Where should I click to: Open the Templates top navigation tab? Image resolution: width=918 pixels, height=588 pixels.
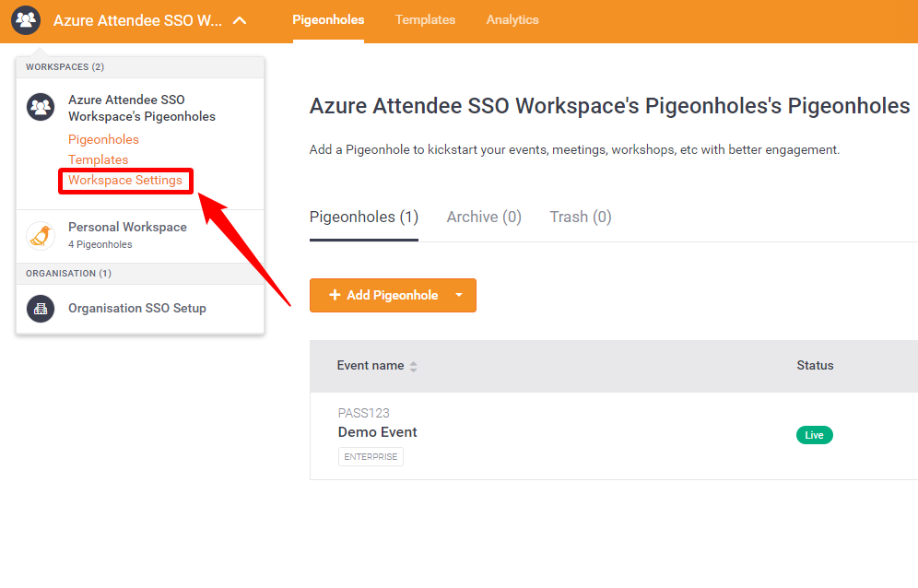click(x=425, y=20)
